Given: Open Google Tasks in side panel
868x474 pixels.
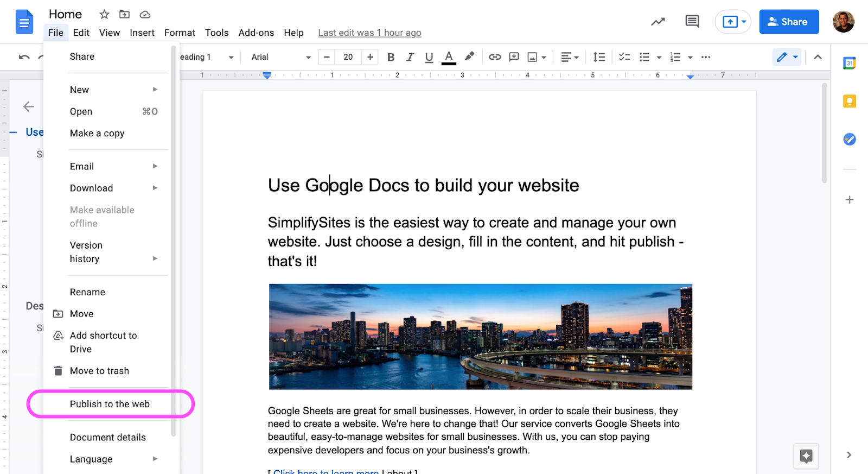Looking at the screenshot, I should pos(850,140).
